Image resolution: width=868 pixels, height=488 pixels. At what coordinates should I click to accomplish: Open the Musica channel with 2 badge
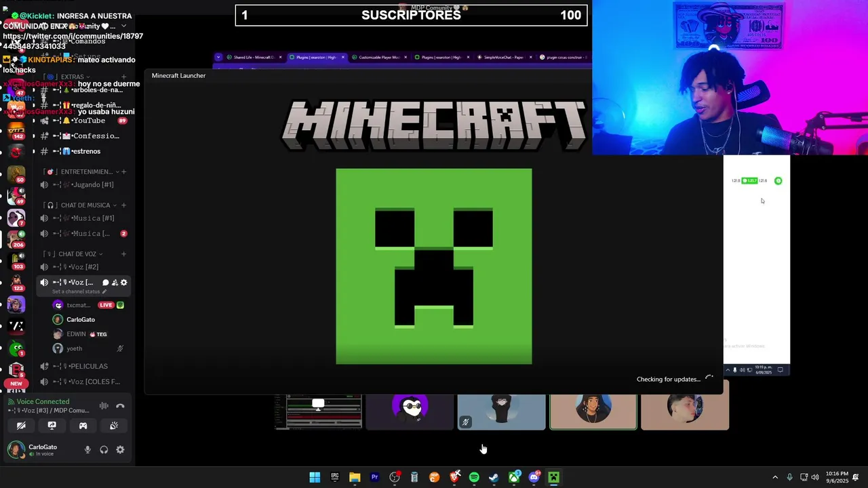coord(83,234)
